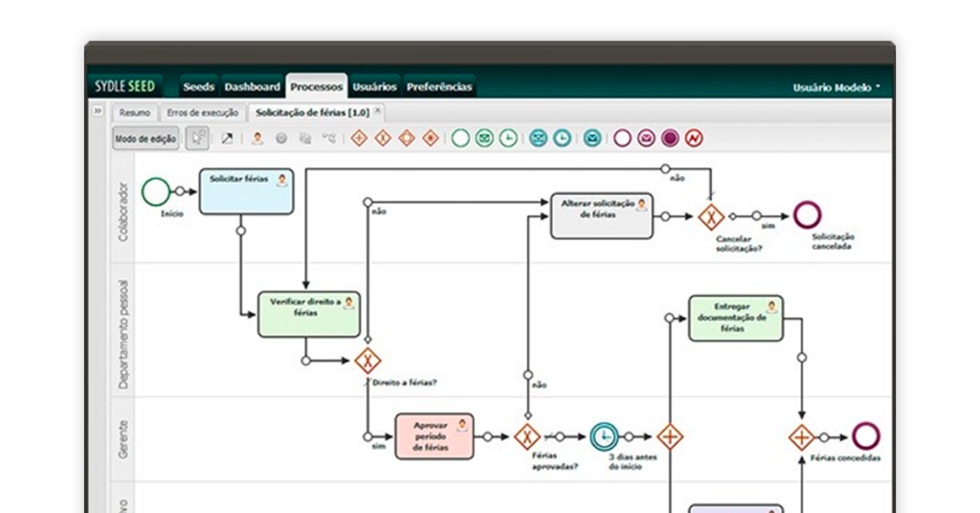Choose the fourth diamond event gateway tool

click(x=431, y=138)
